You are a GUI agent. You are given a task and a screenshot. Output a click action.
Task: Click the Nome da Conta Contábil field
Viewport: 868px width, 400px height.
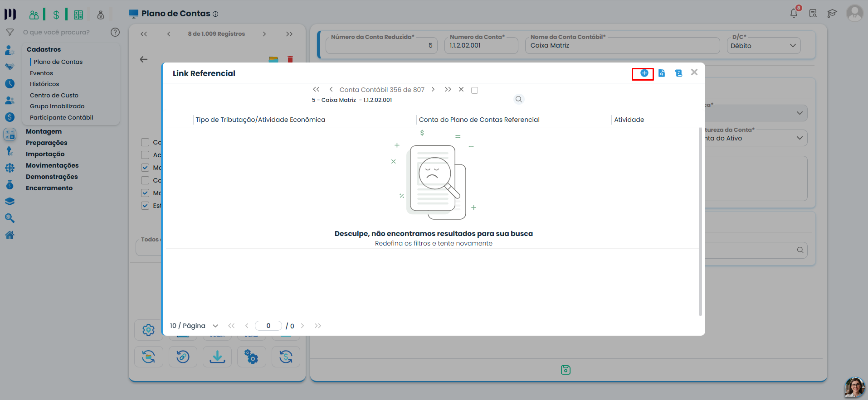[622, 46]
